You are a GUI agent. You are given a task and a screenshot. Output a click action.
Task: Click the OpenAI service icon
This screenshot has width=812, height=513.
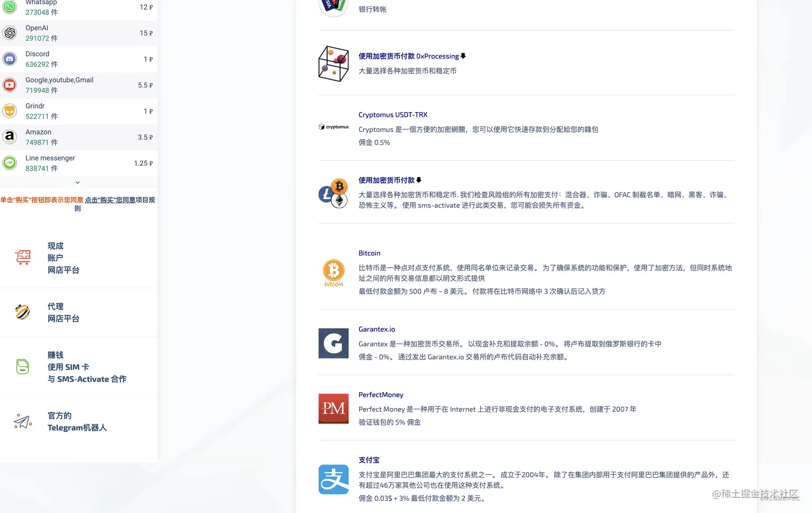tap(10, 33)
